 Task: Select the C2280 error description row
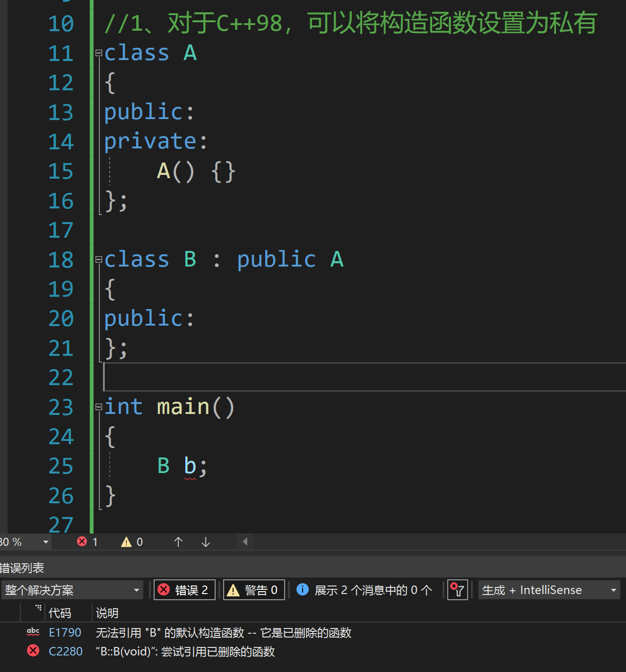pyautogui.click(x=185, y=651)
